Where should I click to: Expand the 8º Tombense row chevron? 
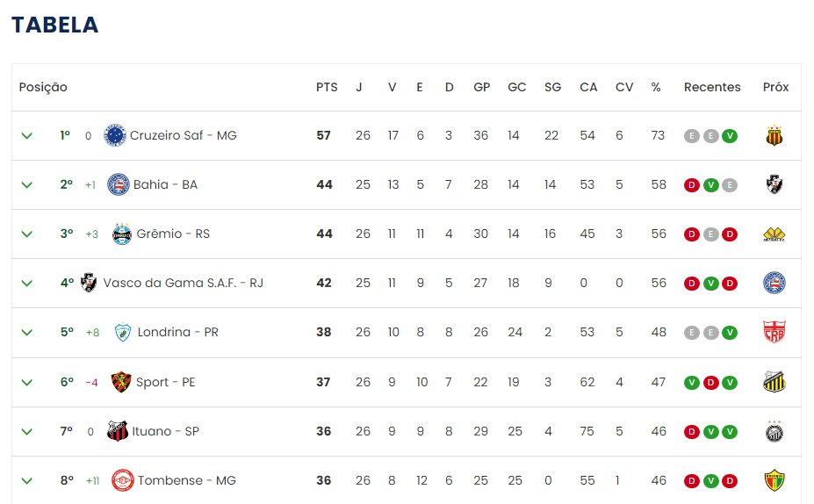27,480
